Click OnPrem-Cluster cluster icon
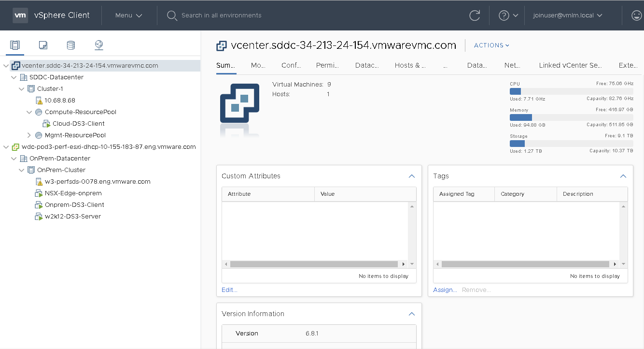The height and width of the screenshot is (349, 644). (x=31, y=170)
